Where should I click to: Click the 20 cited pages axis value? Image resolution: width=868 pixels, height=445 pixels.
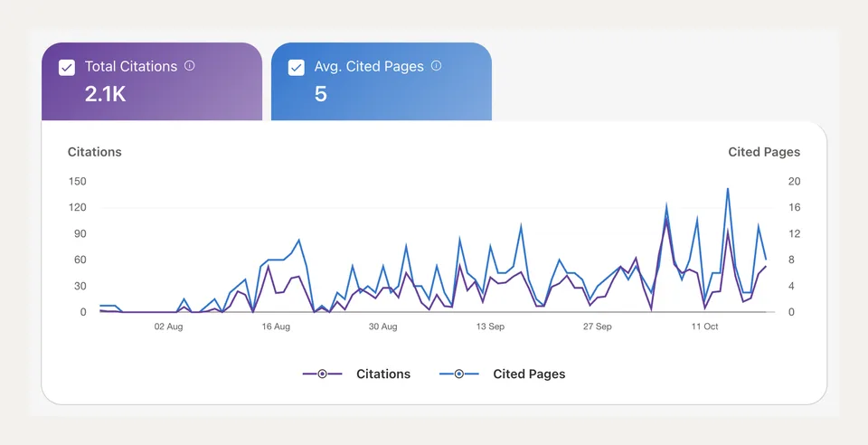795,182
